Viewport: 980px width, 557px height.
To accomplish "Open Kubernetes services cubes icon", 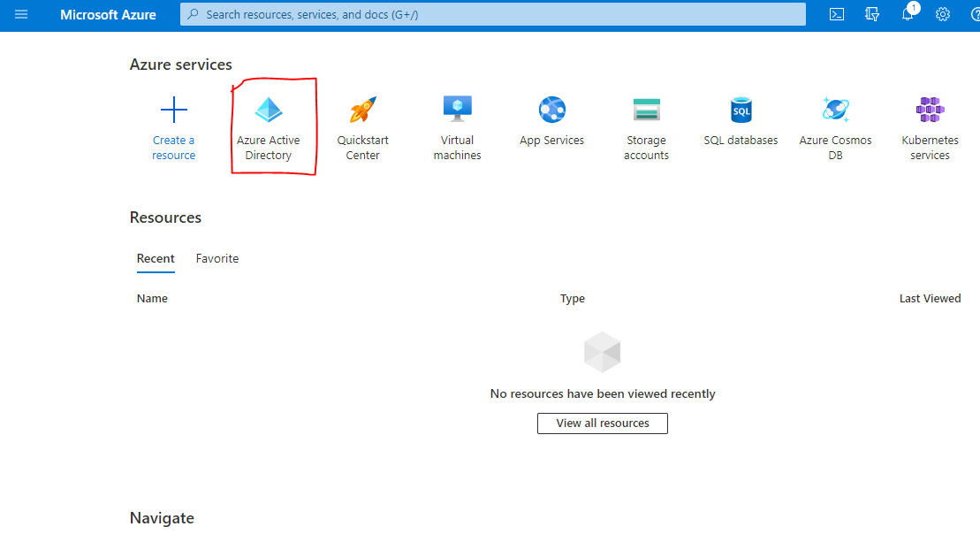I will click(930, 110).
